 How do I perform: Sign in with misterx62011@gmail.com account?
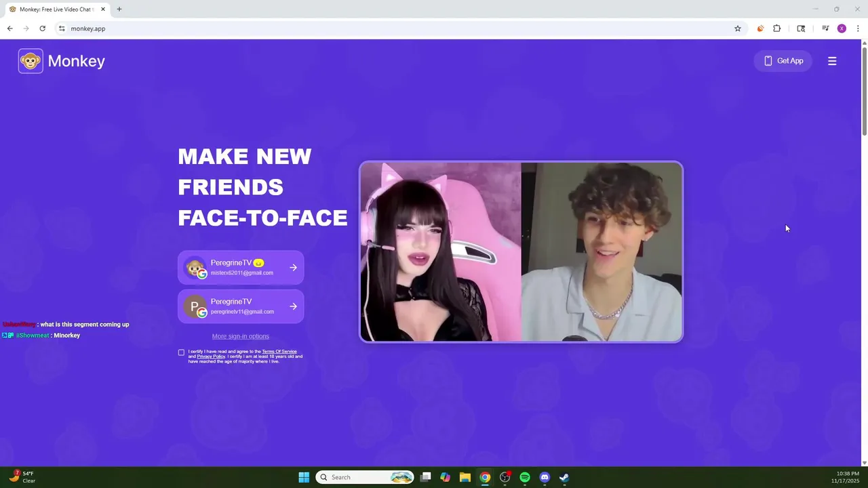tap(241, 268)
